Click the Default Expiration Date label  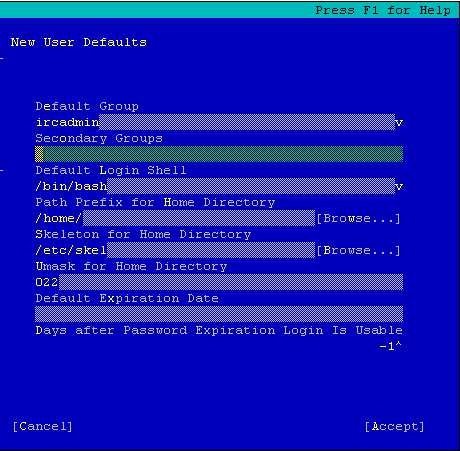coord(127,298)
